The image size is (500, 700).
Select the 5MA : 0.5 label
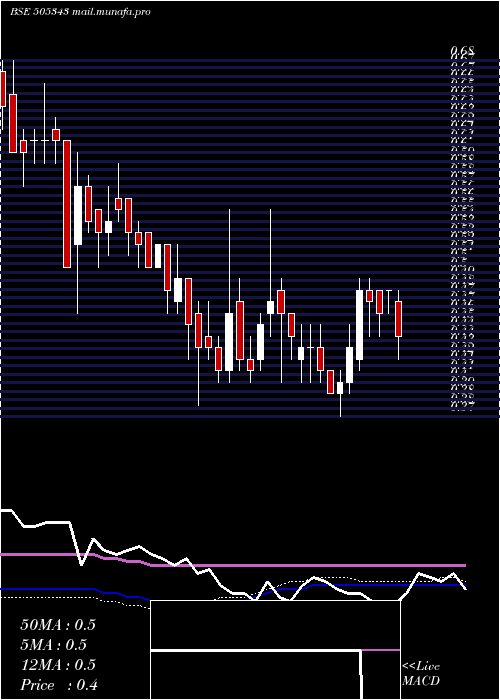pos(54,645)
